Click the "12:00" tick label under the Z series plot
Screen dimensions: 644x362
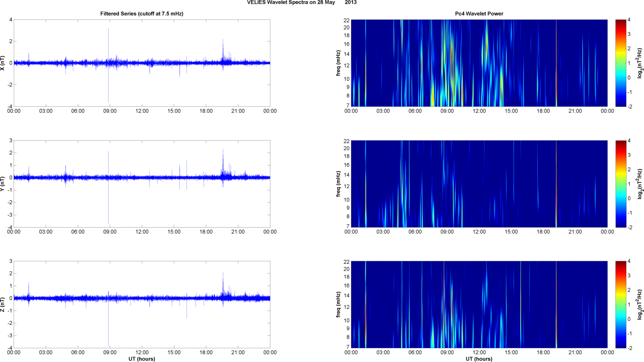[142, 353]
